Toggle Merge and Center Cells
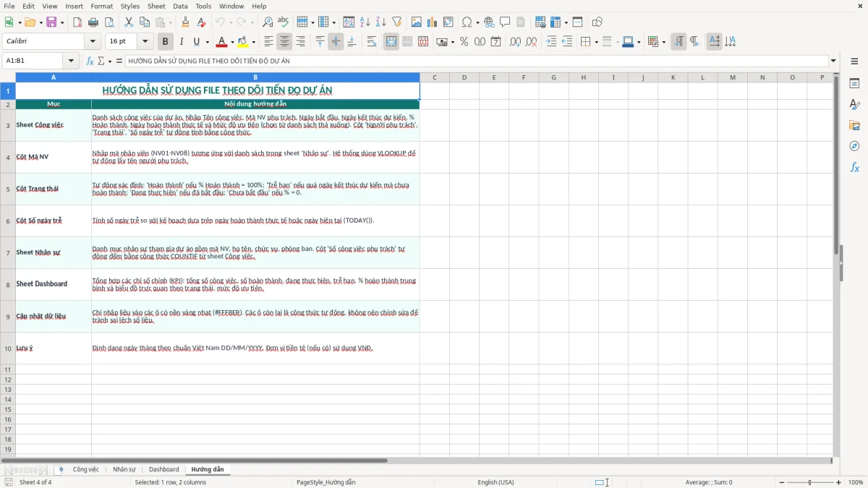This screenshot has width=868, height=488. (391, 42)
